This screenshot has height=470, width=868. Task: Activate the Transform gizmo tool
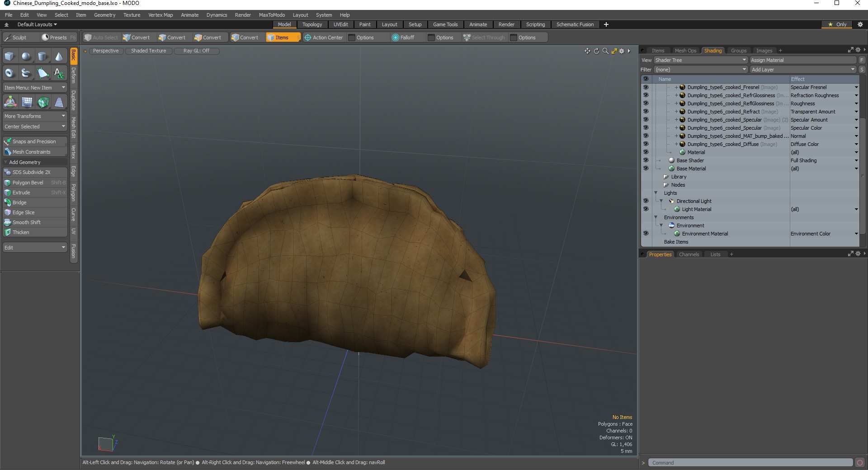click(10, 103)
